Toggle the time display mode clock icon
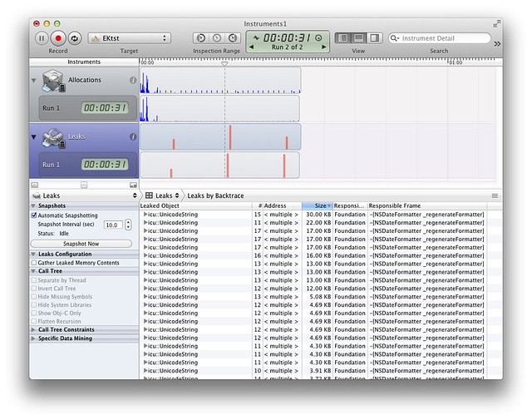 click(318, 37)
